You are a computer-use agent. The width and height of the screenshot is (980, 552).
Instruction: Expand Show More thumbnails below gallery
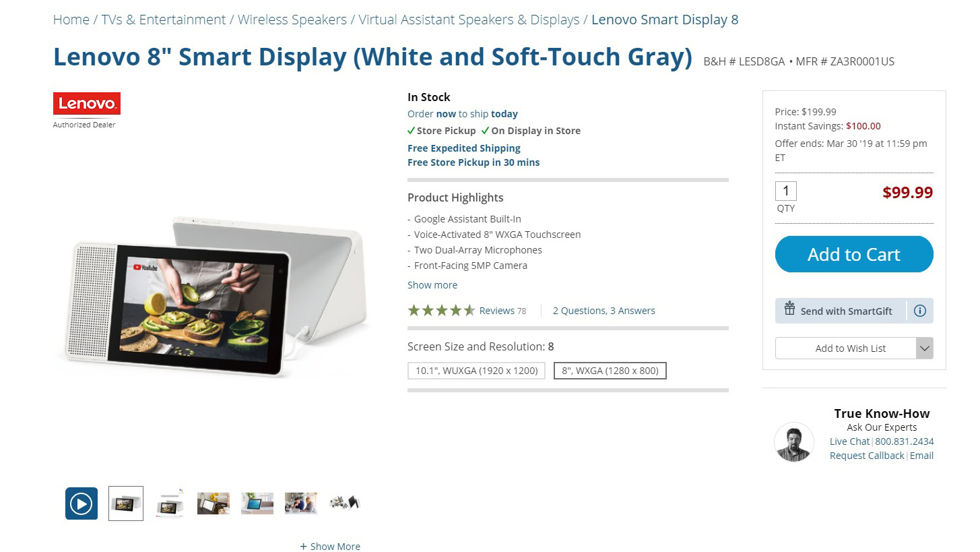(x=330, y=547)
